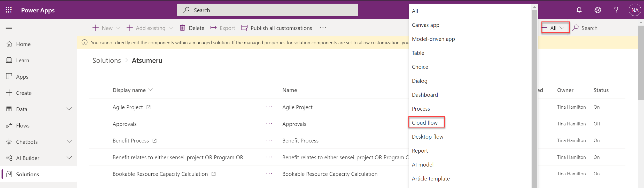This screenshot has height=188, width=644.
Task: Open the more options ellipsis for Approvals
Action: click(x=269, y=124)
